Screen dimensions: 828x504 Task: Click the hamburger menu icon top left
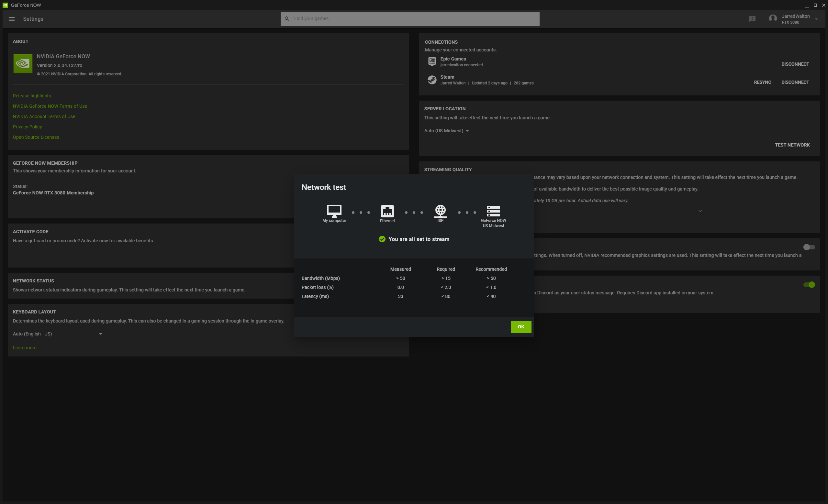[x=12, y=18]
